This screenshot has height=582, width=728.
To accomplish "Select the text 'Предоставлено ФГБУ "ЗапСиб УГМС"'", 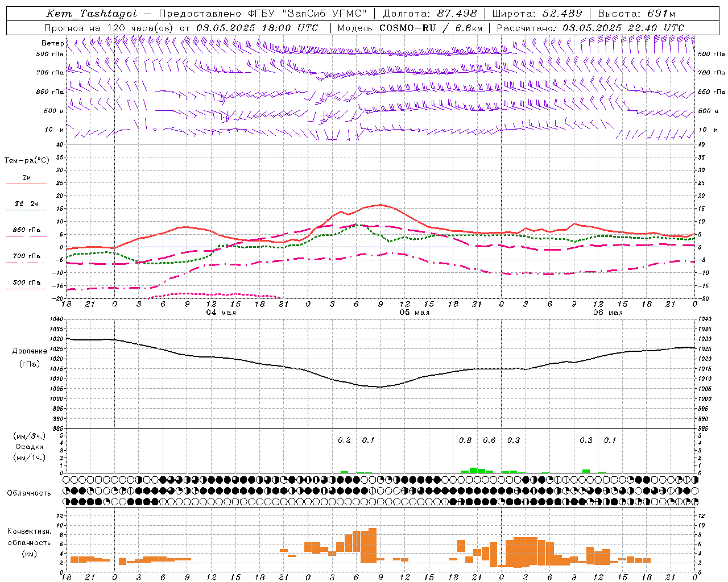I will click(263, 14).
